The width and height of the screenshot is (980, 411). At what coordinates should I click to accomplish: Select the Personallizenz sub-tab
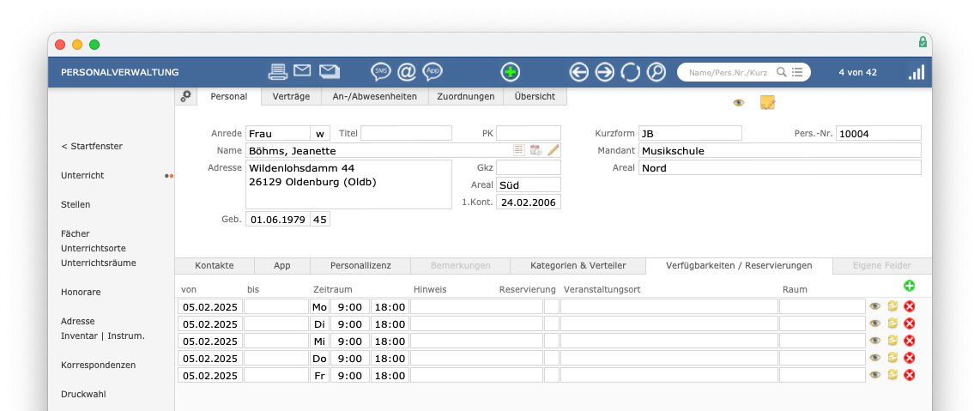click(x=360, y=265)
